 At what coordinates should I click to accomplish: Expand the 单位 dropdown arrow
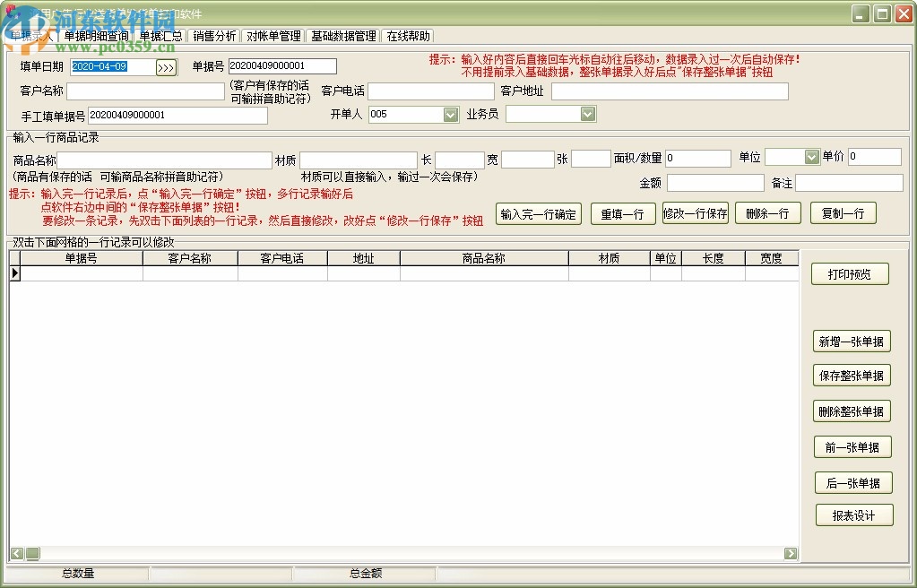point(811,157)
